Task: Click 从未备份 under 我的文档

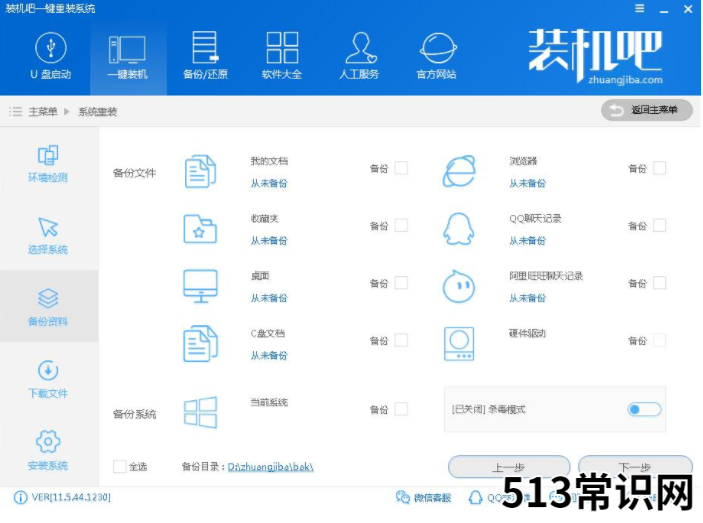Action: (x=269, y=183)
